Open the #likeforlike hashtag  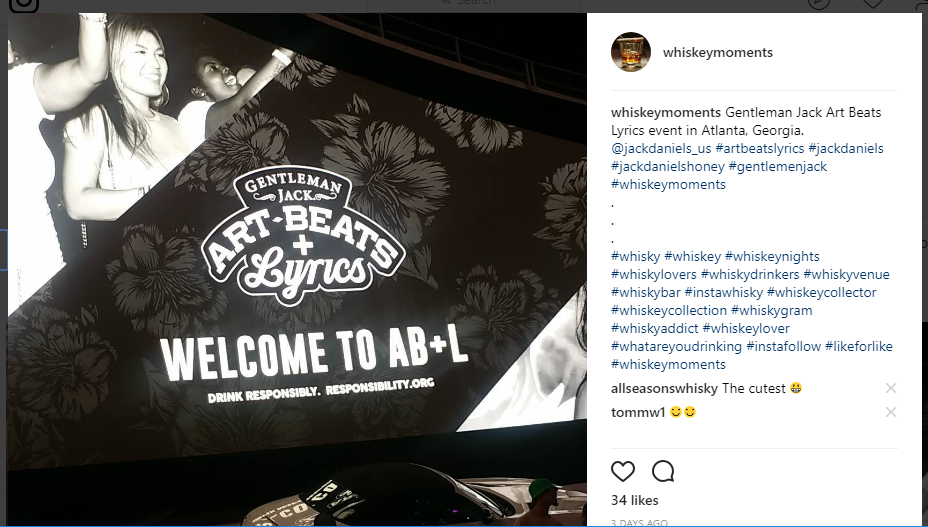[859, 346]
